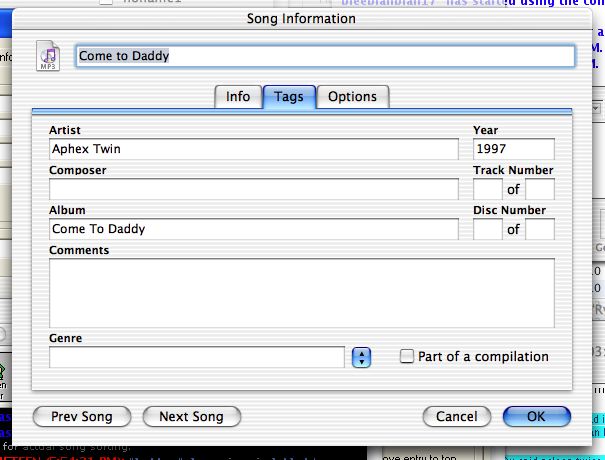The width and height of the screenshot is (605, 460).
Task: Open the Genre popup menu arrows
Action: pyautogui.click(x=361, y=357)
